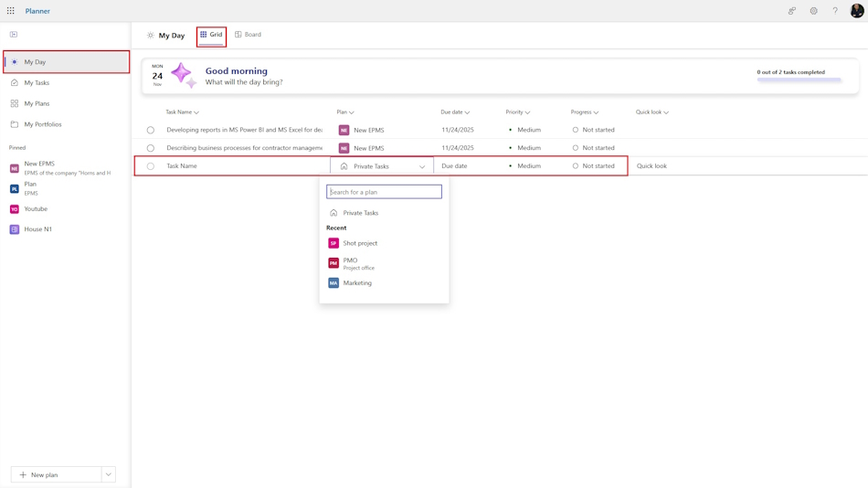Mark Developing reports task complete
Image resolution: width=868 pixels, height=488 pixels.
tap(151, 130)
